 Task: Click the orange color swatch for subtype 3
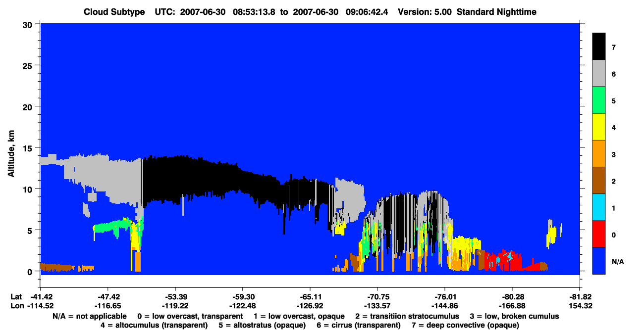pyautogui.click(x=599, y=154)
